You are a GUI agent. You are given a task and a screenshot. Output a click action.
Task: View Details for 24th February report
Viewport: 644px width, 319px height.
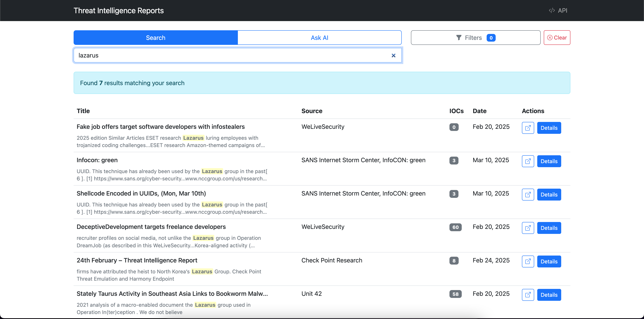tap(549, 261)
